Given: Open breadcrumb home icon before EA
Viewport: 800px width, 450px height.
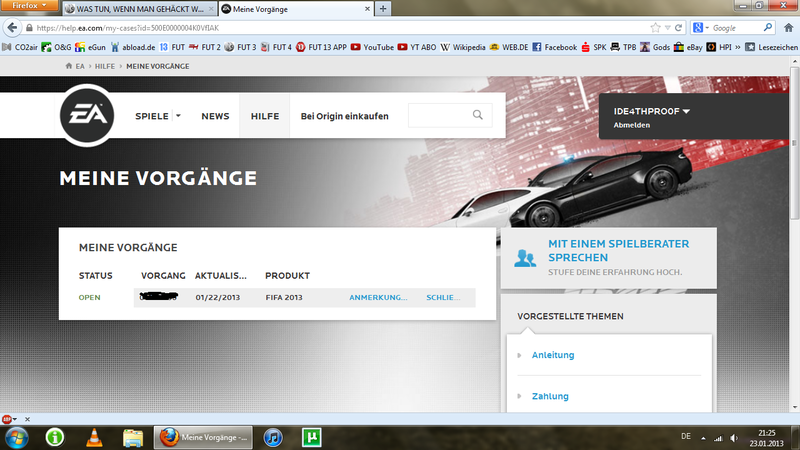Looking at the screenshot, I should pyautogui.click(x=69, y=66).
